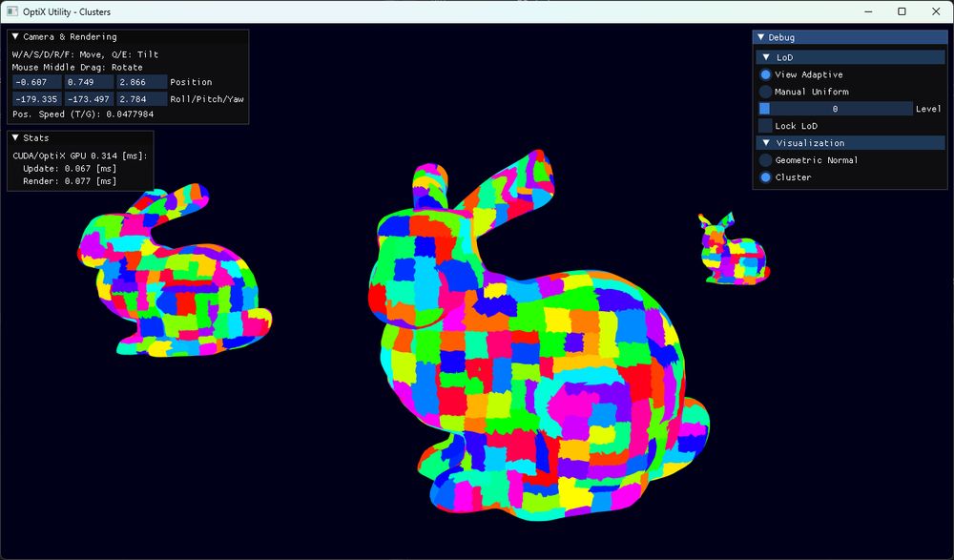Screen dimensions: 954x560
Task: Collapse the Debug panel
Action: 761,37
